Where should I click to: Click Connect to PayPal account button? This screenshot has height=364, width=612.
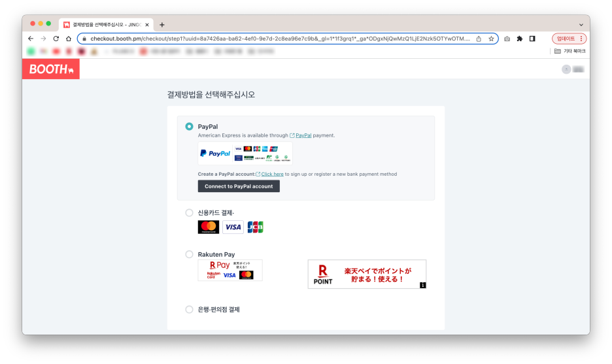point(239,186)
